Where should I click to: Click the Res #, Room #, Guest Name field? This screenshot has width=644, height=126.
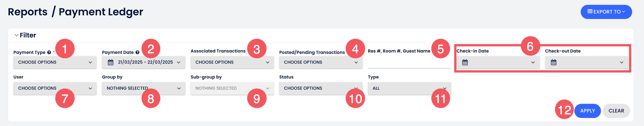point(409,62)
